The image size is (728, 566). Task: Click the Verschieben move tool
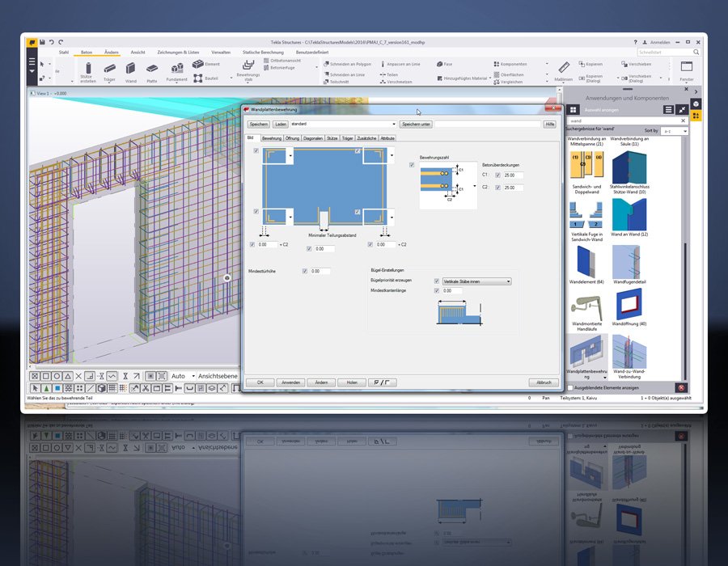tap(636, 64)
